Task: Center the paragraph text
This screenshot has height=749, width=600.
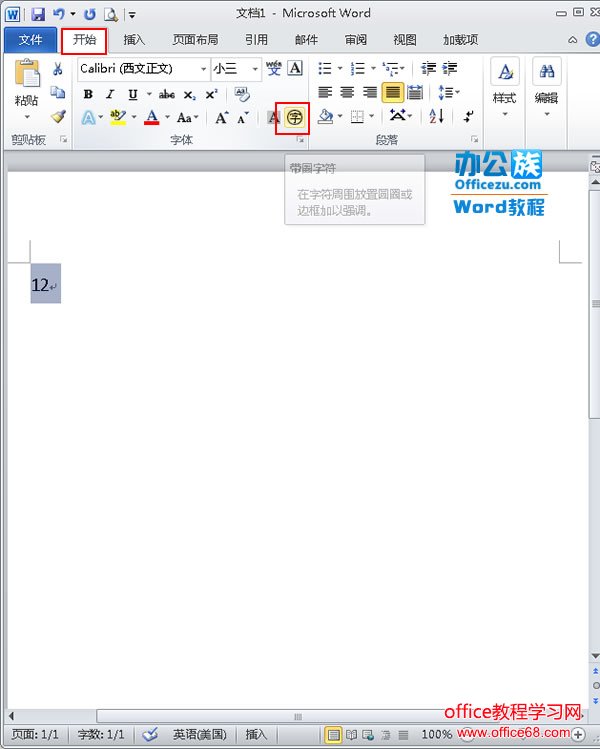Action: click(347, 92)
